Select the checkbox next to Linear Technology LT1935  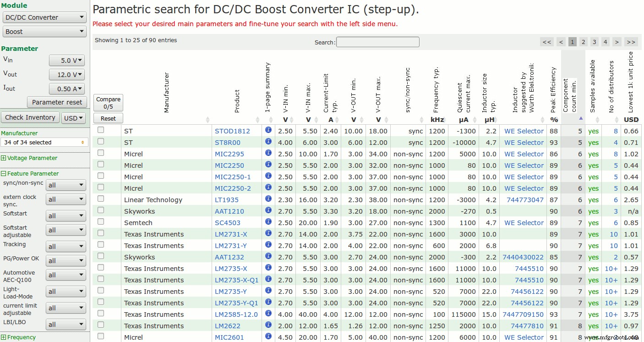(101, 199)
